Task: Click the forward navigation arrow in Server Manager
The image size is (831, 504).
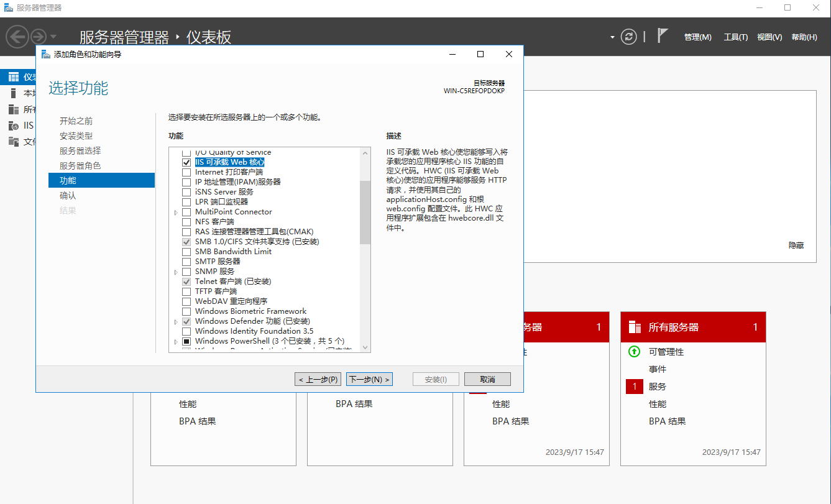Action: pos(39,37)
